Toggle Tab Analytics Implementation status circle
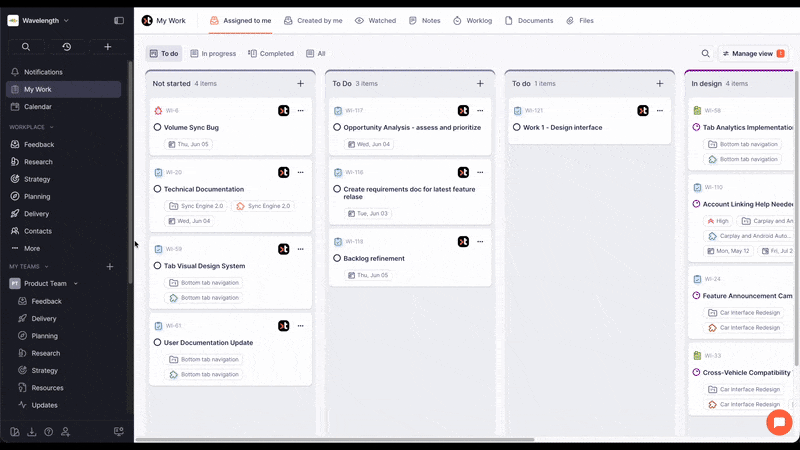Image resolution: width=800 pixels, height=450 pixels. [696, 127]
